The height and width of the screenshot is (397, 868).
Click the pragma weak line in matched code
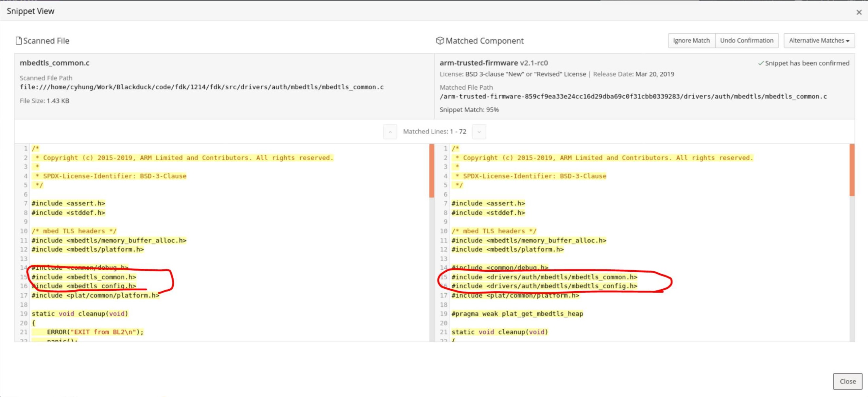point(517,314)
